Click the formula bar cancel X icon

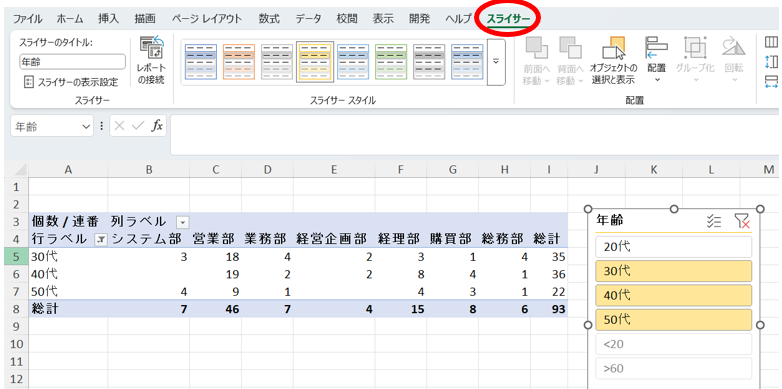(x=119, y=127)
